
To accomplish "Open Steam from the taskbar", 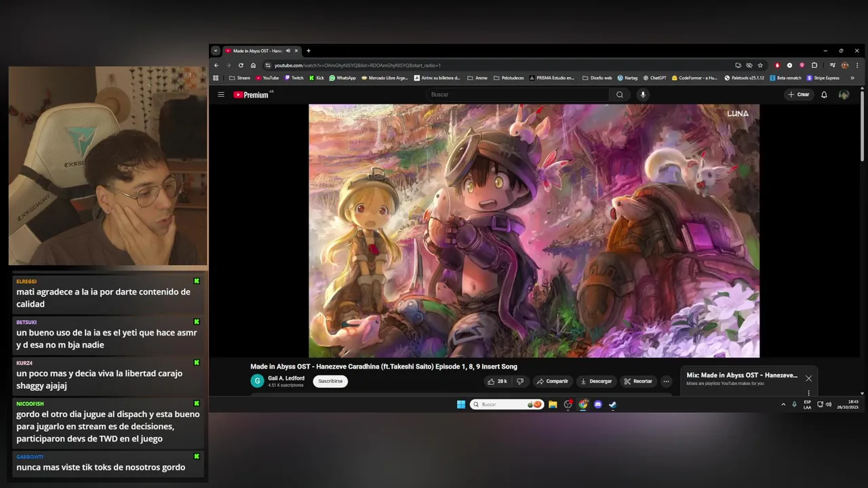I will pos(613,405).
